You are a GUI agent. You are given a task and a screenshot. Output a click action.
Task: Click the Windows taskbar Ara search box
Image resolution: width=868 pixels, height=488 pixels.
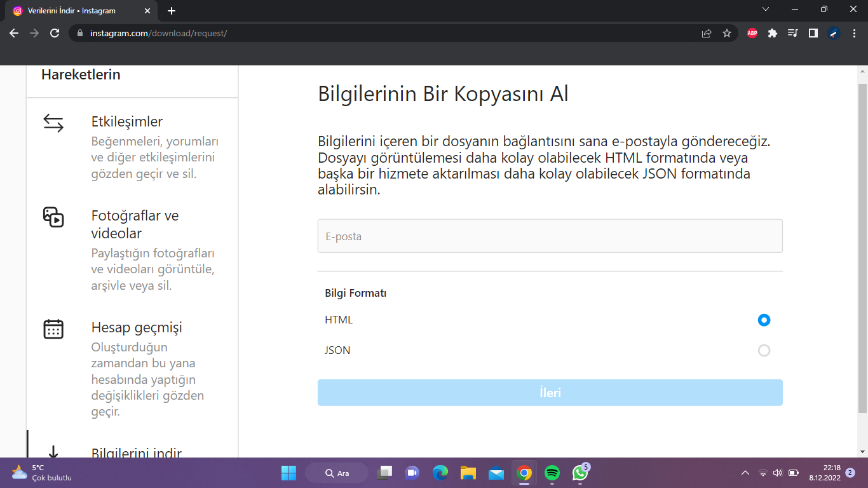pos(337,473)
